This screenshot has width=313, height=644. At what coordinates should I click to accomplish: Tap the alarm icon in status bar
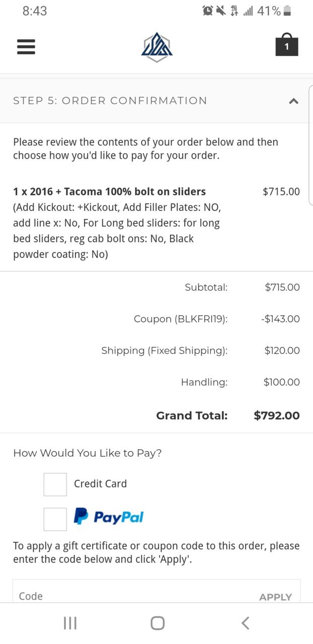[x=208, y=11]
